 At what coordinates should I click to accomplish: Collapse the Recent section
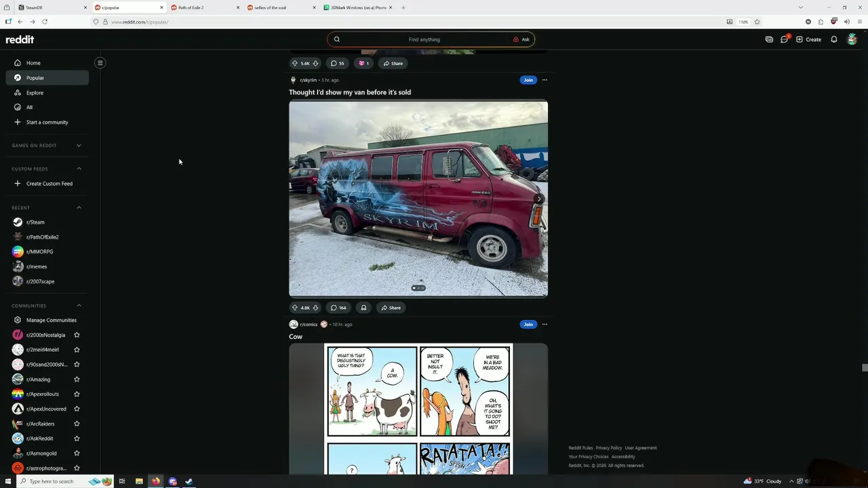79,207
